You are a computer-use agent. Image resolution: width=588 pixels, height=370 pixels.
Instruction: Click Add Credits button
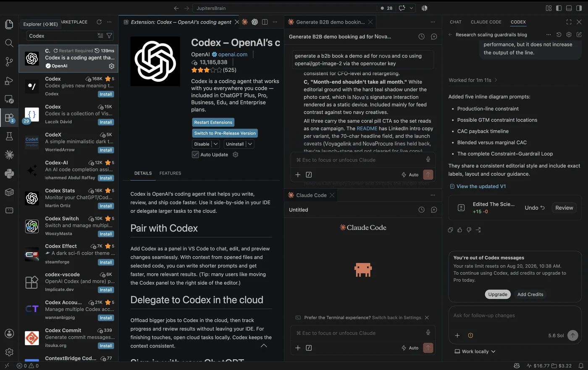530,294
